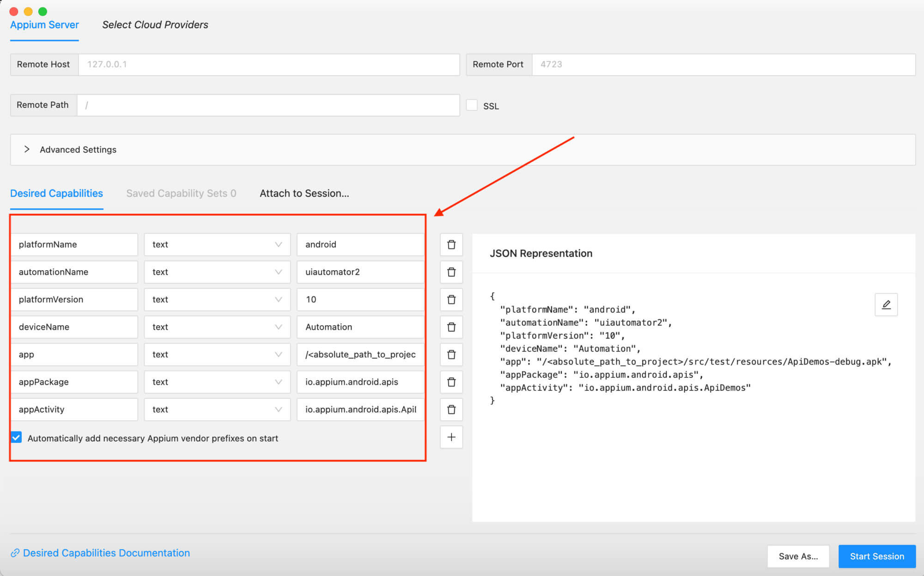Click the delete icon for deviceName row
The height and width of the screenshot is (576, 924).
[x=451, y=327]
